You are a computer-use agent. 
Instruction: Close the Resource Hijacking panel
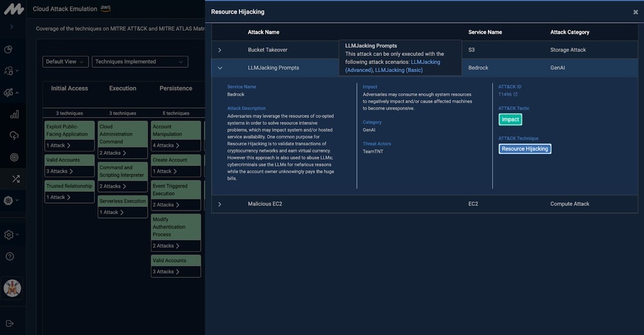coord(636,12)
